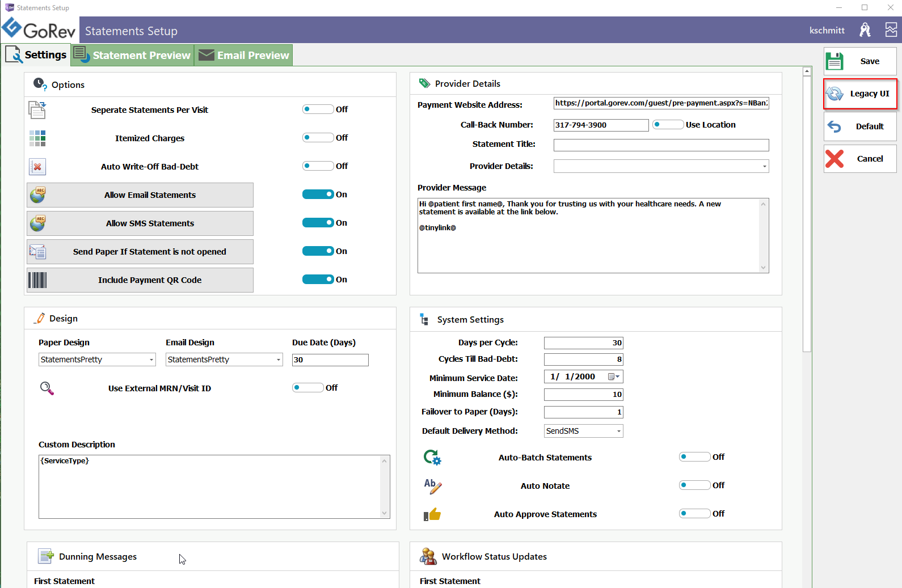Switch to the Email Preview tab
Image resolution: width=902 pixels, height=588 pixels.
click(x=244, y=55)
